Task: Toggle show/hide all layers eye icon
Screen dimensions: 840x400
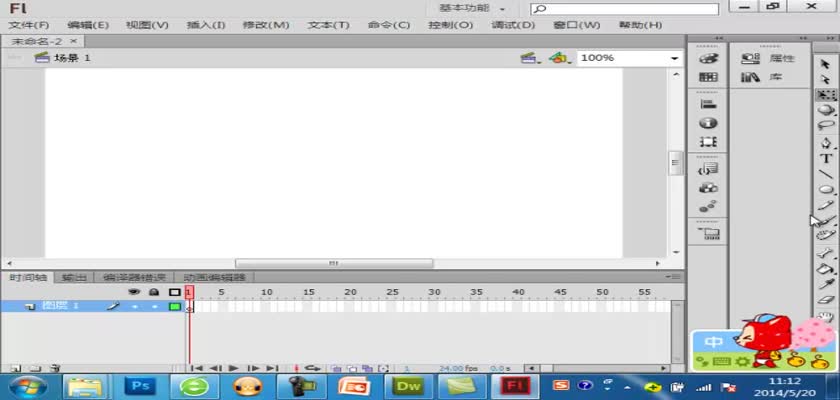Action: pos(133,292)
